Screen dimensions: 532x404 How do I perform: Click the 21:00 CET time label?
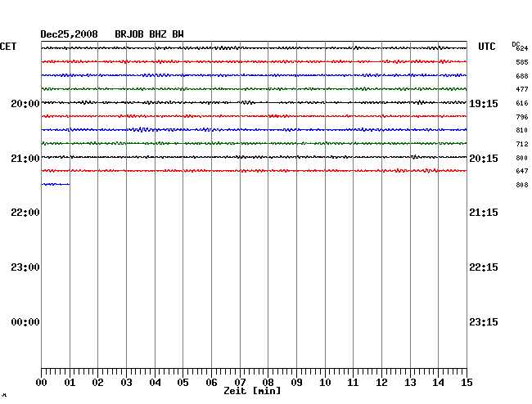point(25,159)
